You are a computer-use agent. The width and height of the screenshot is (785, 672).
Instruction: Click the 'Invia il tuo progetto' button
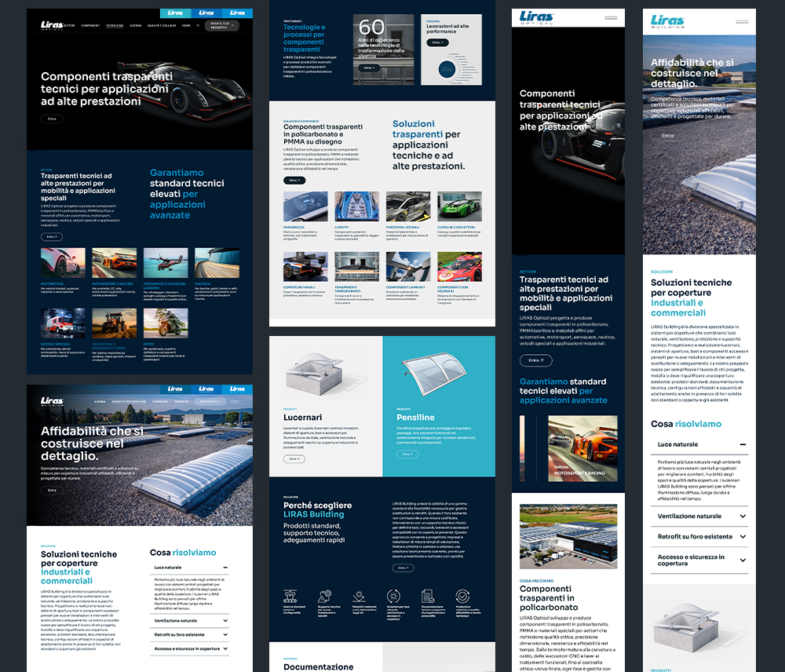point(222,26)
